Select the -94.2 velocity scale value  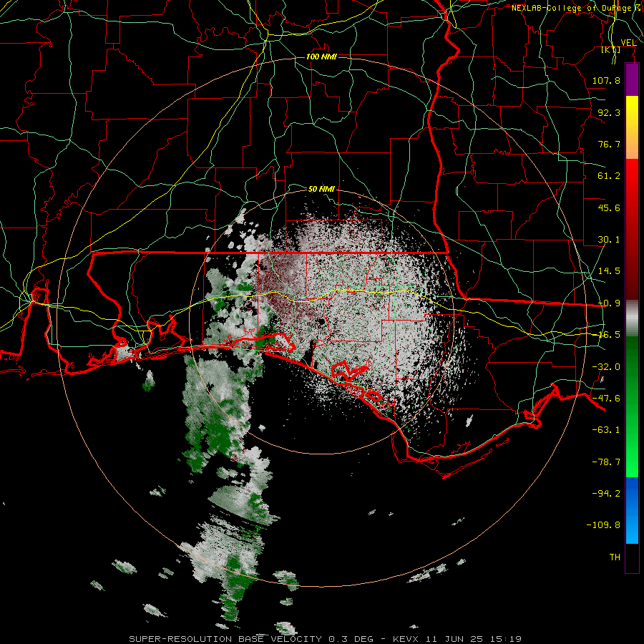(606, 493)
